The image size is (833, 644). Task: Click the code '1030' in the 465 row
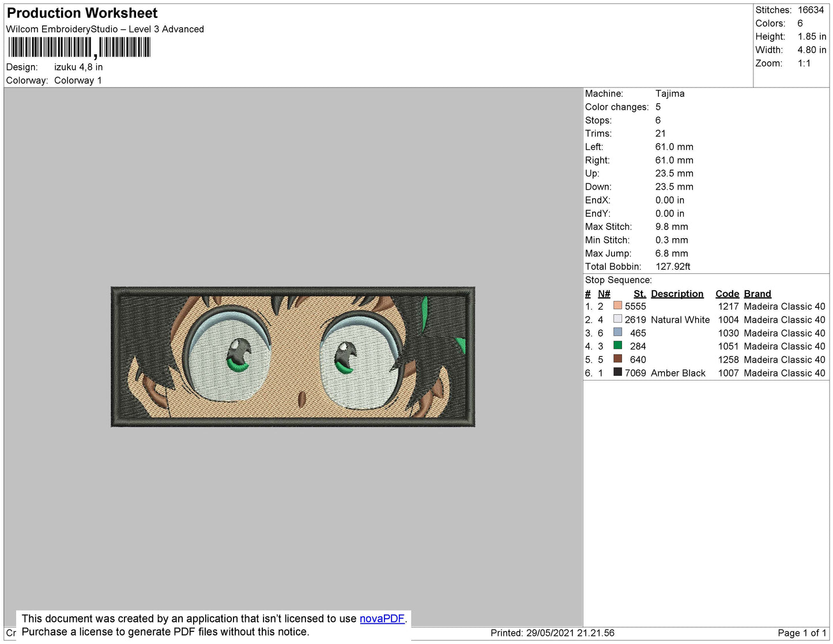click(728, 333)
